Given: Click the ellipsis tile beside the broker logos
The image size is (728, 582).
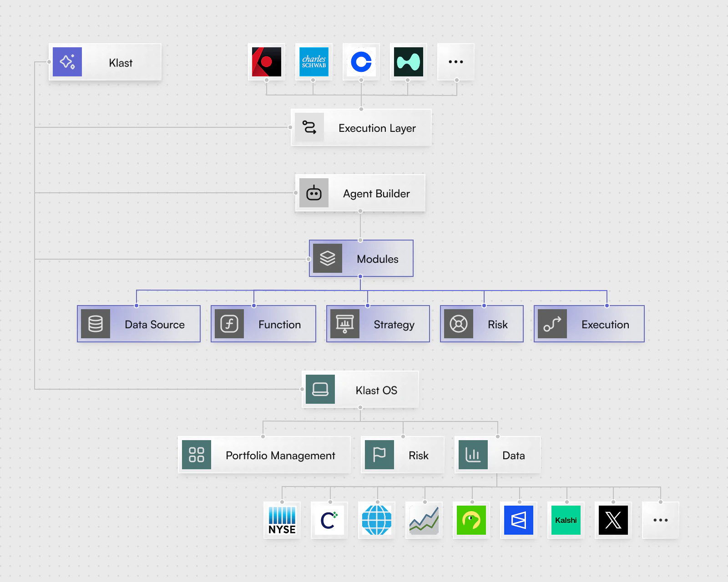Looking at the screenshot, I should pyautogui.click(x=456, y=62).
